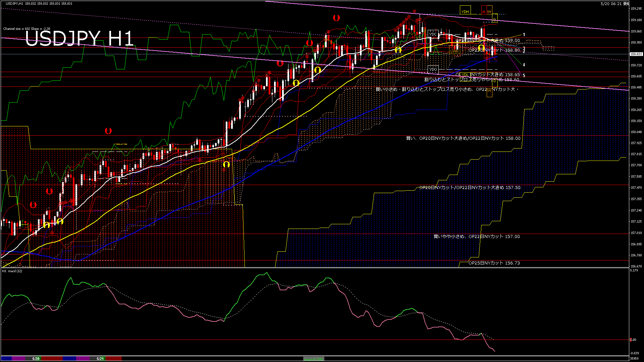
Task: Click forecast line number 5
Action: click(x=524, y=75)
